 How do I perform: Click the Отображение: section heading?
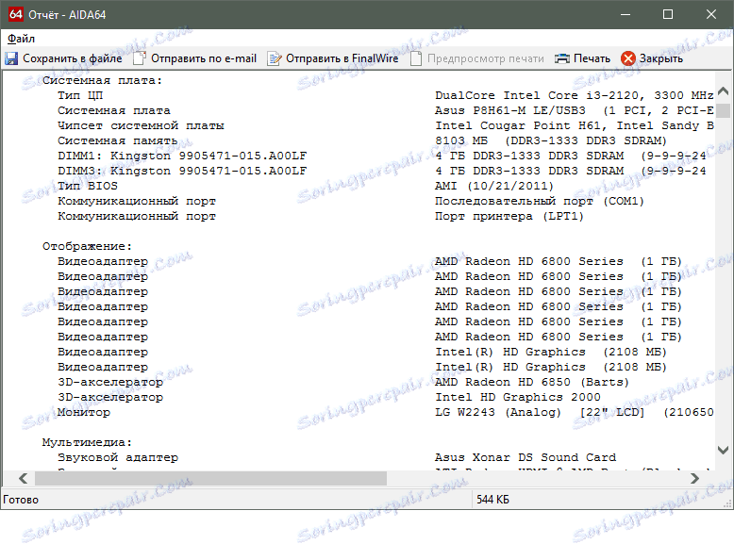point(87,246)
